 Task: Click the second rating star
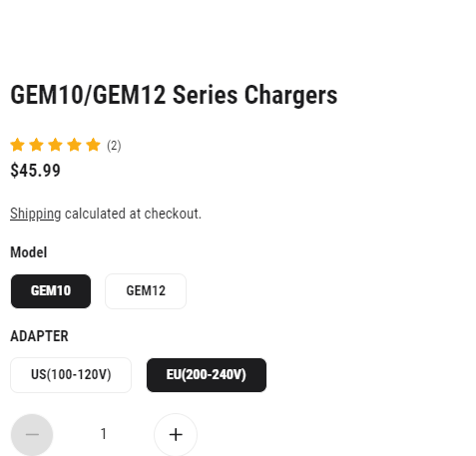(x=36, y=146)
